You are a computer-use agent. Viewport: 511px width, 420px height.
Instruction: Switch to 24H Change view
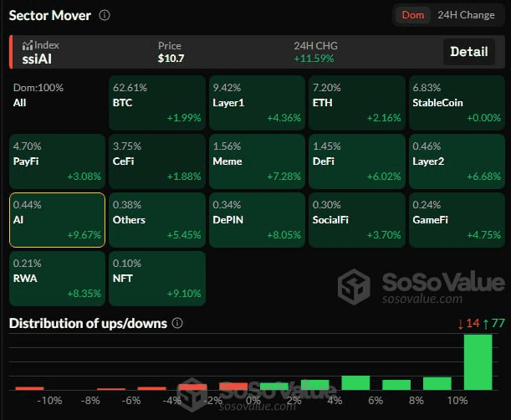pyautogui.click(x=466, y=15)
